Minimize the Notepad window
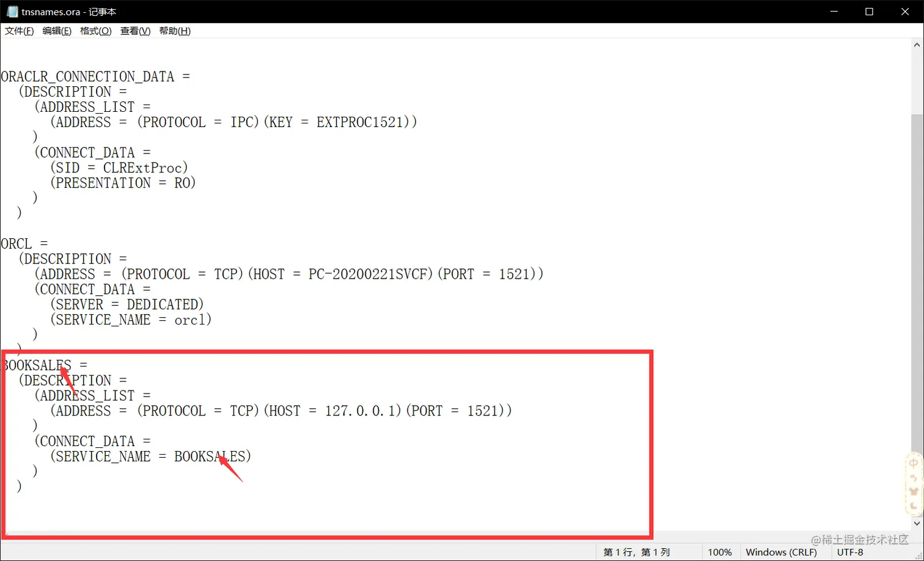 [834, 12]
